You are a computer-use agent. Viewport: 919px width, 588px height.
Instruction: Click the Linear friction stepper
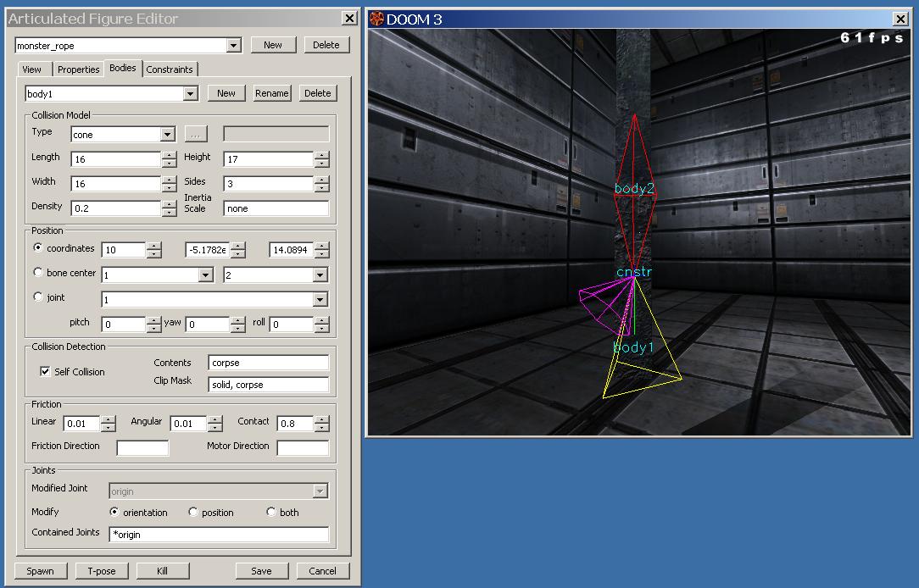pyautogui.click(x=108, y=424)
